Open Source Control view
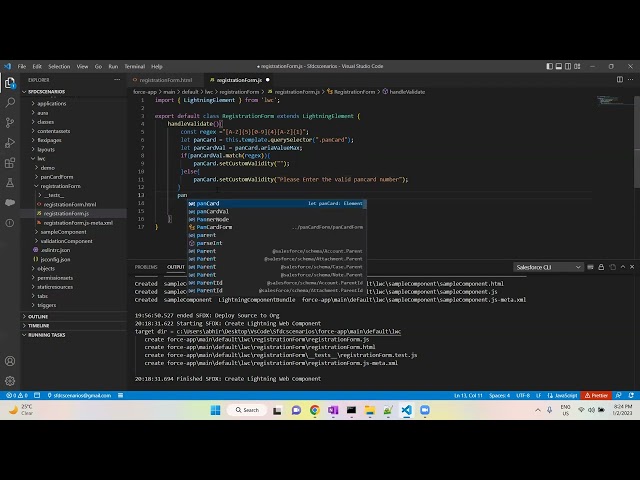This screenshot has width=640, height=480. (10, 122)
